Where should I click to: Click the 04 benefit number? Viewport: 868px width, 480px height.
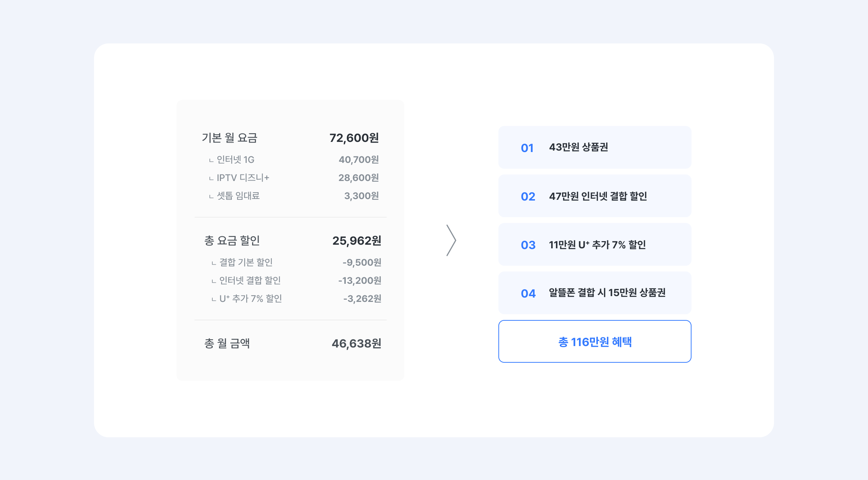click(x=528, y=294)
